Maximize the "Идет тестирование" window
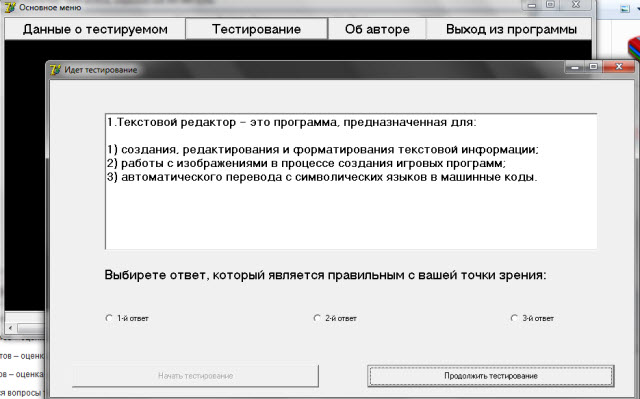 (593, 66)
